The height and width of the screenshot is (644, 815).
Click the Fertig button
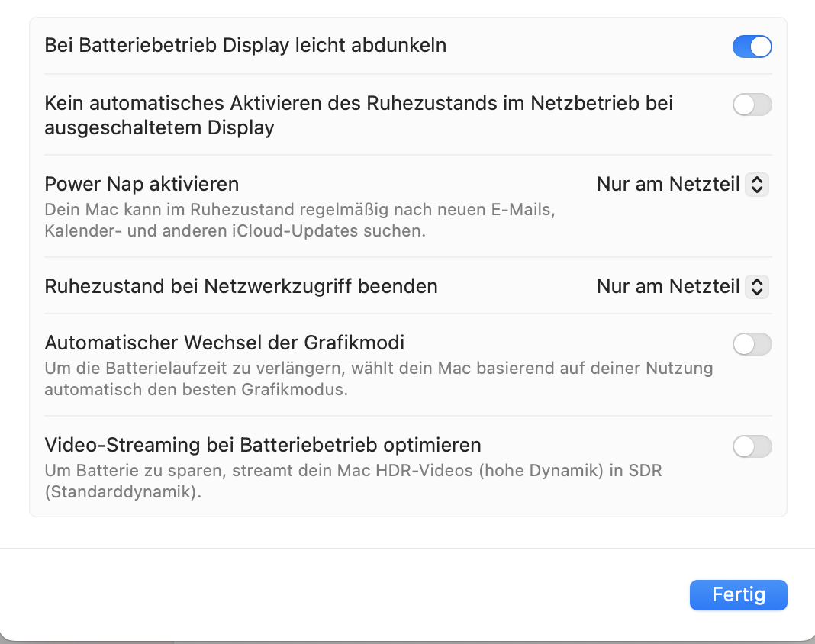point(739,594)
